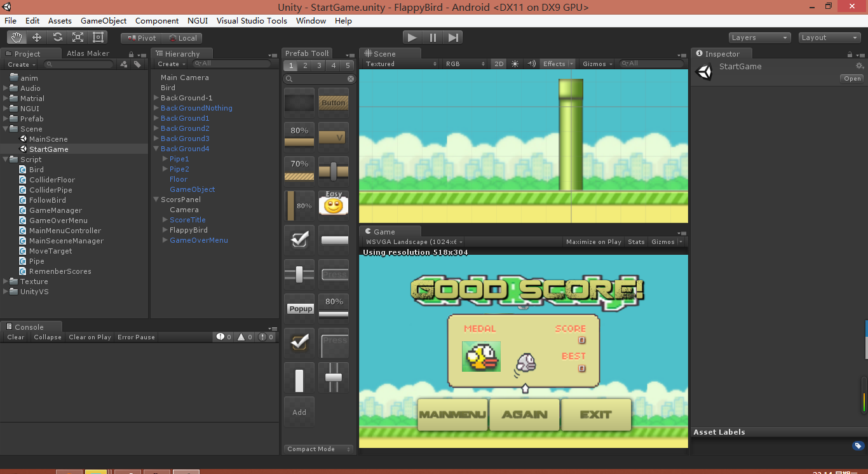Toggle console error message filter
The width and height of the screenshot is (868, 474).
(266, 337)
